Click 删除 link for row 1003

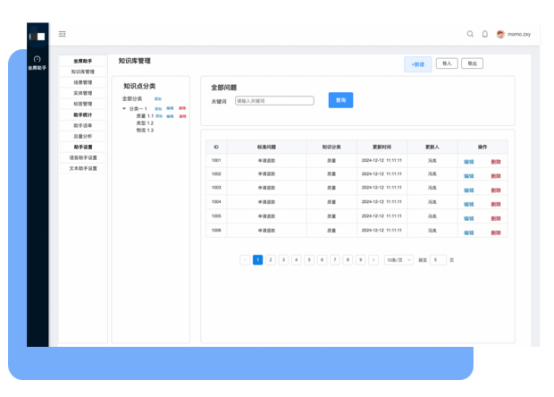(x=496, y=190)
